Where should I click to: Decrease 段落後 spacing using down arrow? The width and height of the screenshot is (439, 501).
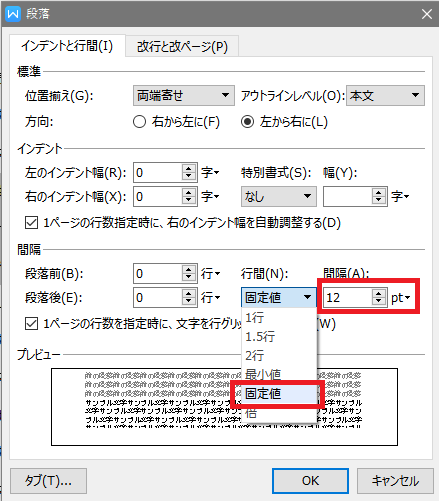click(x=189, y=302)
